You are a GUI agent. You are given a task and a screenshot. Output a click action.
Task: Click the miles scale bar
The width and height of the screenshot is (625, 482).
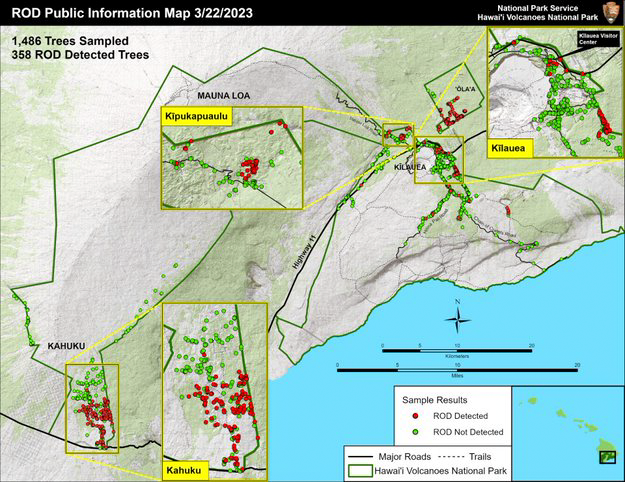(x=457, y=369)
